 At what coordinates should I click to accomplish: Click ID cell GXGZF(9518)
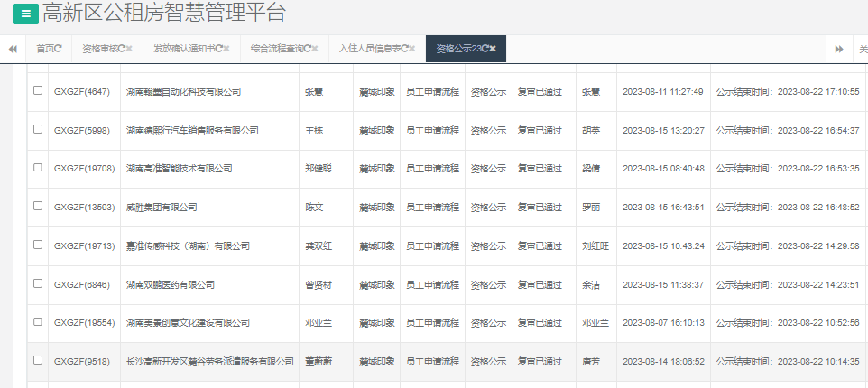point(82,362)
